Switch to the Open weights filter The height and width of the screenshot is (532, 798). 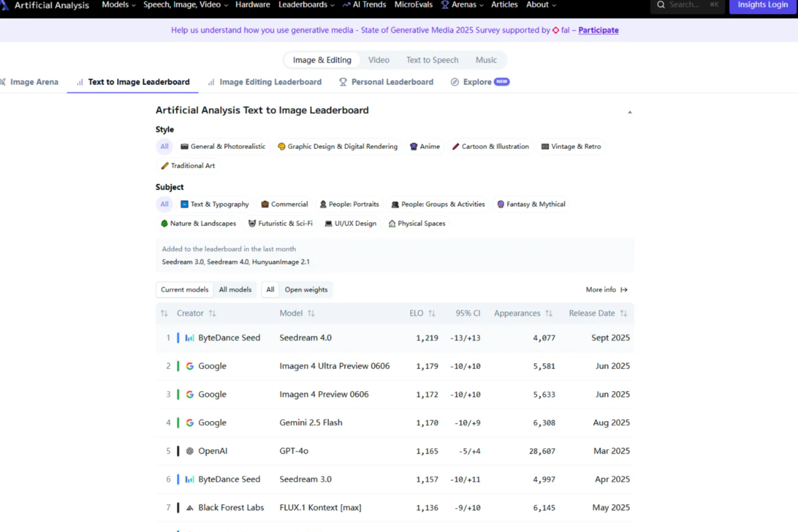coord(306,290)
